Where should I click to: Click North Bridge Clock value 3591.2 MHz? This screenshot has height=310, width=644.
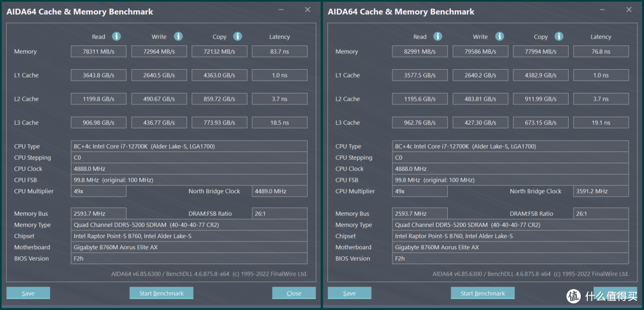601,191
